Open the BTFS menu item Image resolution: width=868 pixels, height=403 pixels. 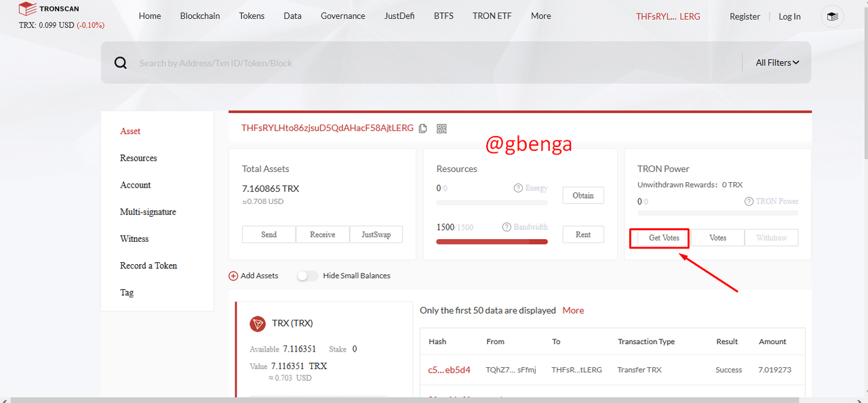[443, 16]
